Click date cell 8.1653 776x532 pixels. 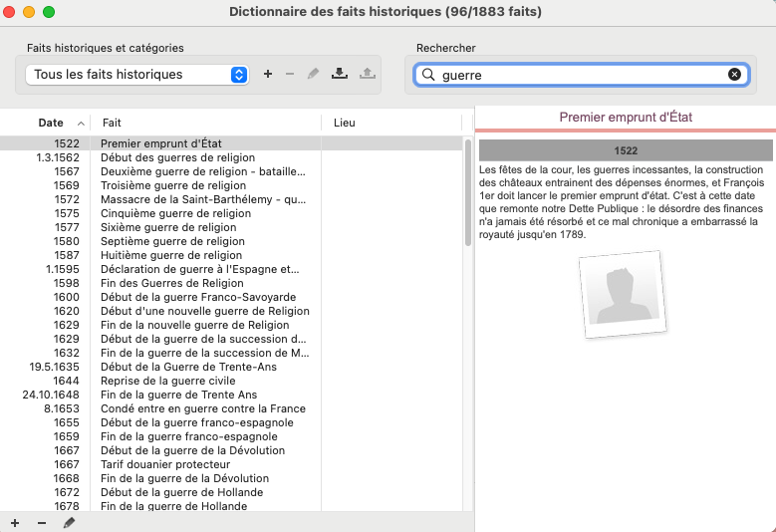tap(62, 408)
